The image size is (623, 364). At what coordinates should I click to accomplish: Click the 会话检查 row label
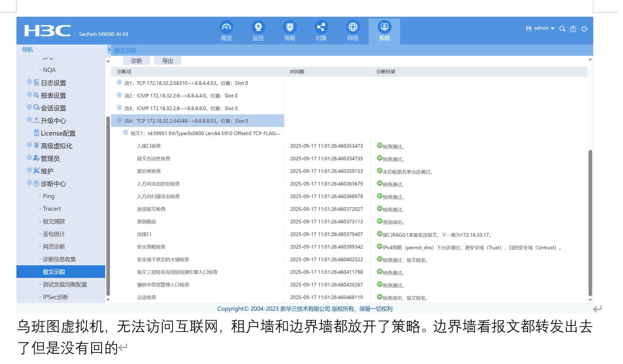click(x=146, y=297)
